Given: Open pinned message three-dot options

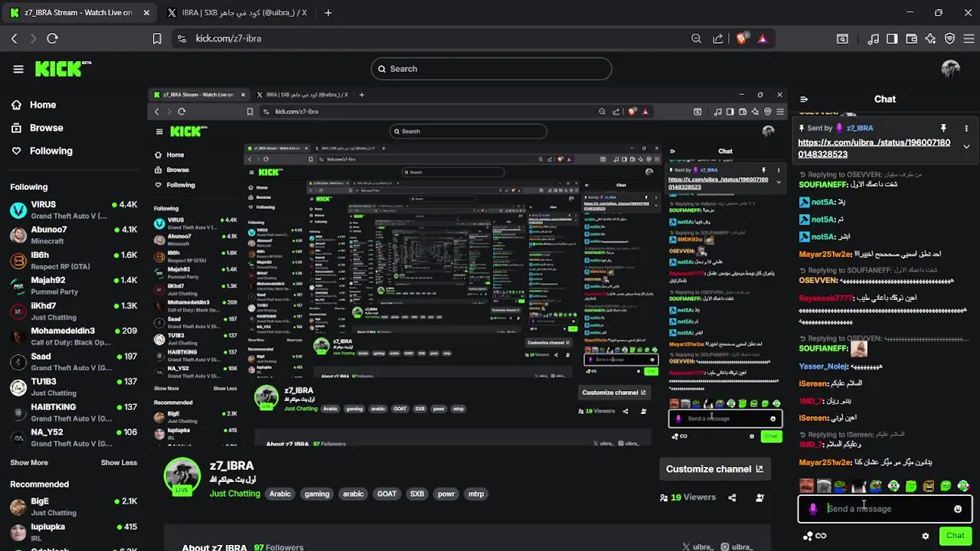Looking at the screenshot, I should coord(966,128).
